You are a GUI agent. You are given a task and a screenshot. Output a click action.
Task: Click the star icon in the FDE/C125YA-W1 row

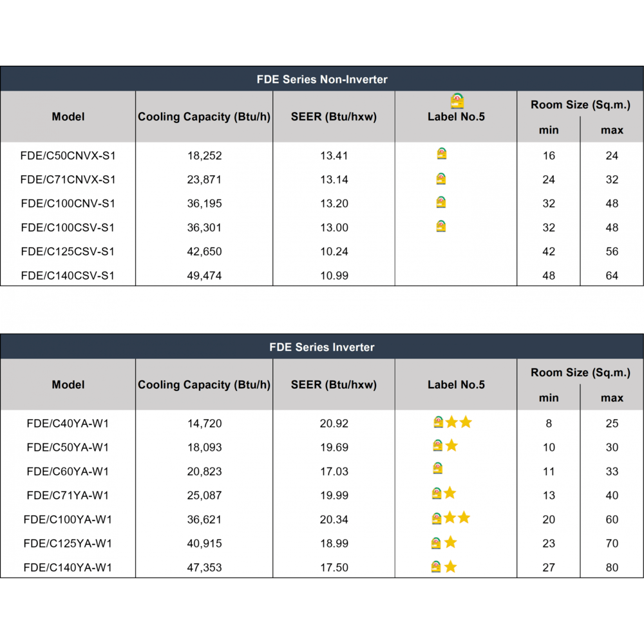(x=451, y=542)
